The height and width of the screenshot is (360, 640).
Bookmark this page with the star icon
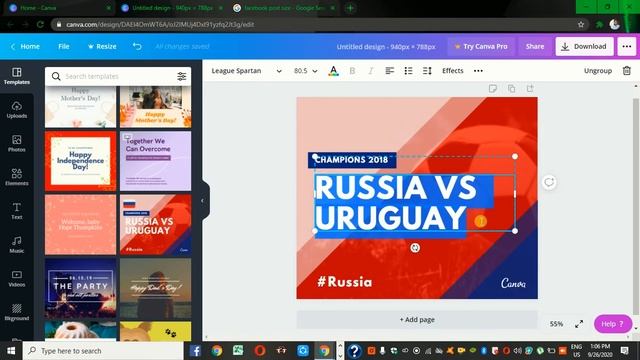[x=581, y=24]
